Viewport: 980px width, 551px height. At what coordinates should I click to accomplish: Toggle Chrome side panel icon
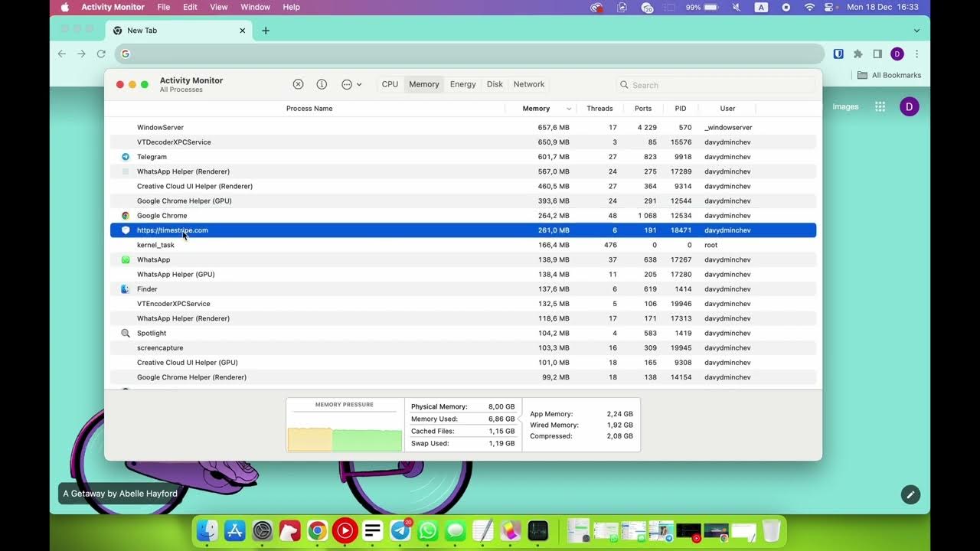click(877, 54)
